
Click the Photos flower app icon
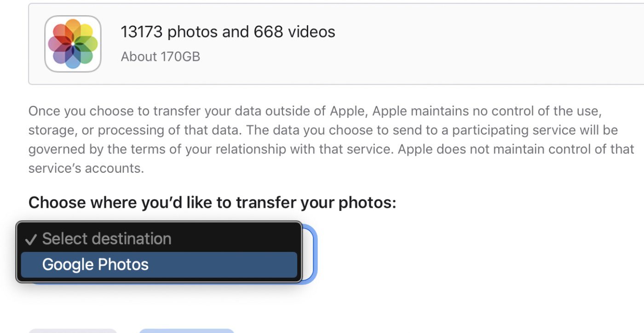point(73,44)
